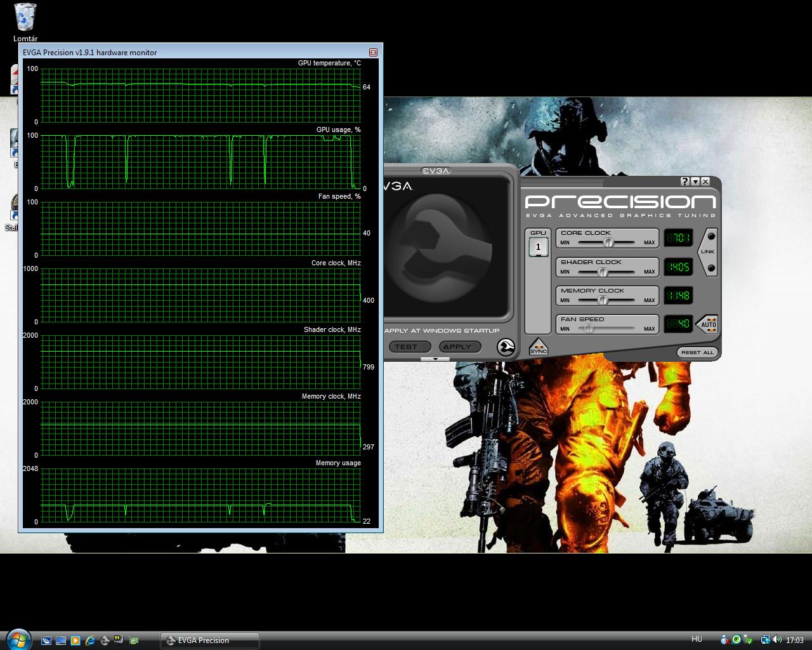Click the GPU temperature graph
The image size is (812, 650).
(201, 95)
